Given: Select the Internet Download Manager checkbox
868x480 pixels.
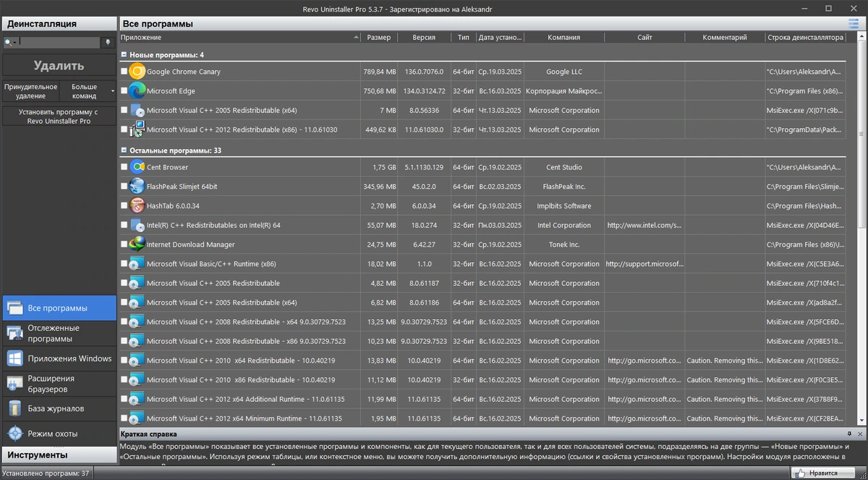Looking at the screenshot, I should click(x=124, y=245).
